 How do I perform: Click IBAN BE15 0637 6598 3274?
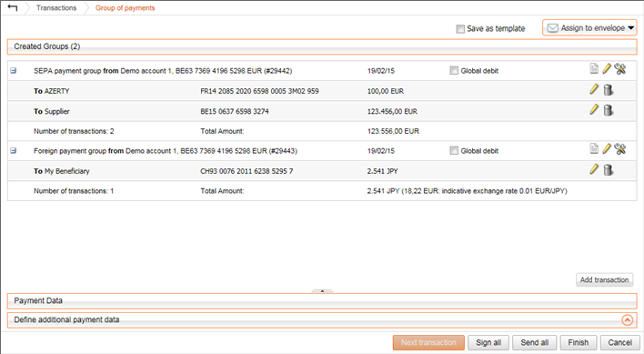pos(235,112)
